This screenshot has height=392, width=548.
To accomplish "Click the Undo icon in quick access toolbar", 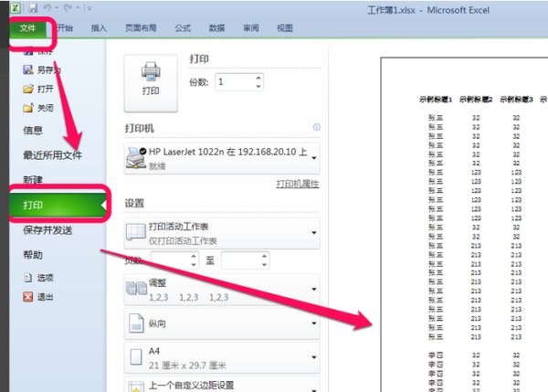I will pyautogui.click(x=47, y=7).
